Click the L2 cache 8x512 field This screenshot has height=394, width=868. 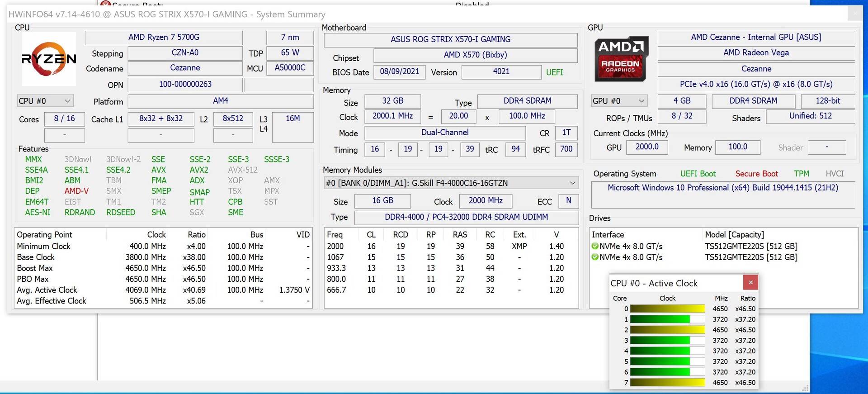point(233,119)
